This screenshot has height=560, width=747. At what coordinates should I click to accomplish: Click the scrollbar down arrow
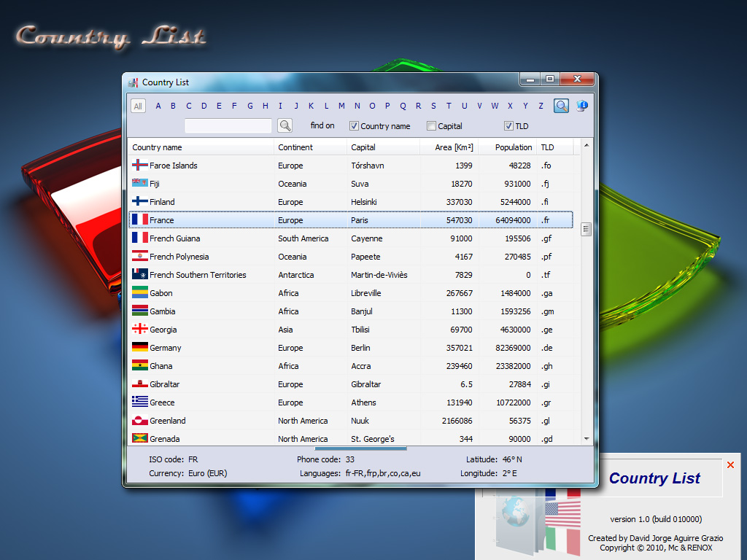(x=587, y=438)
